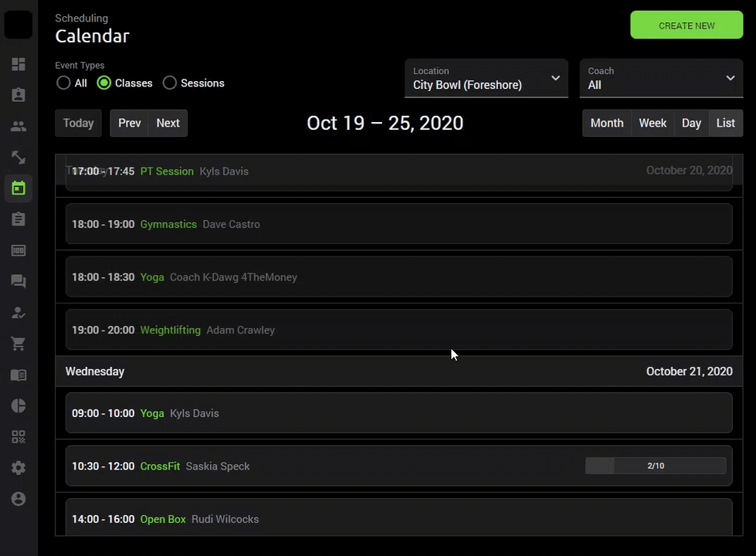756x556 pixels.
Task: Open the green calendar icon in sidebar
Action: click(19, 188)
